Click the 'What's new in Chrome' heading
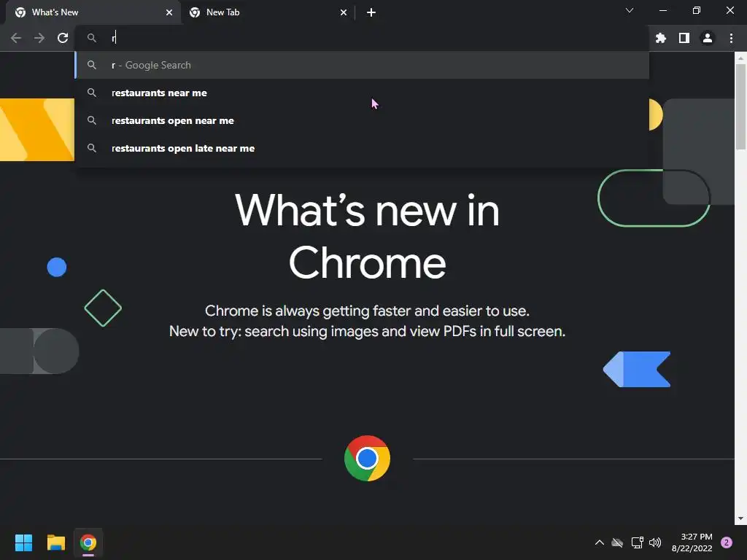The width and height of the screenshot is (747, 560). point(367,236)
